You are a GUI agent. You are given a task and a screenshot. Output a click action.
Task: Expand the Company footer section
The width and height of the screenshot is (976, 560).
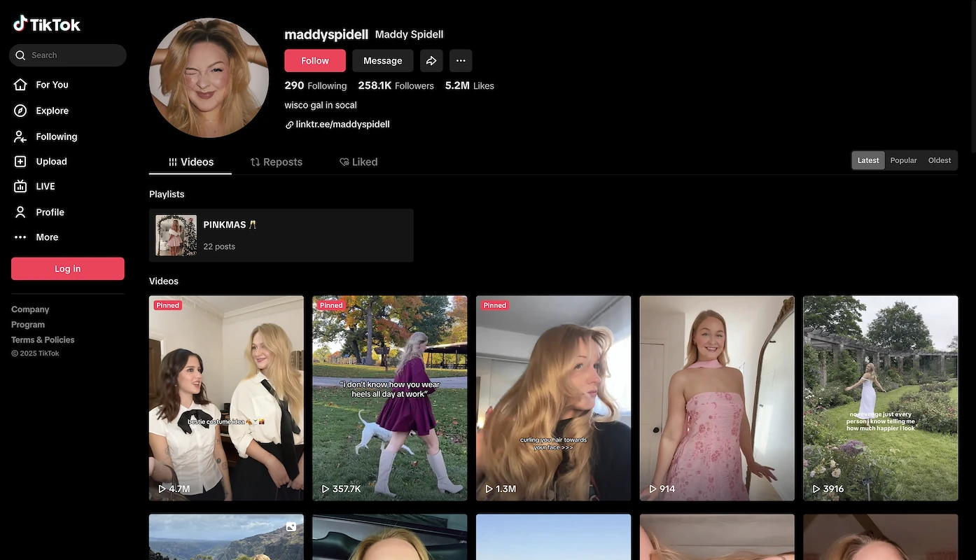30,309
